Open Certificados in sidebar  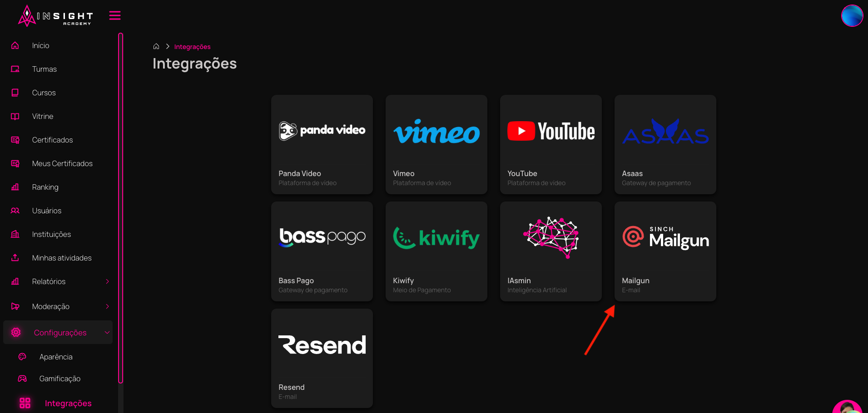(x=52, y=140)
